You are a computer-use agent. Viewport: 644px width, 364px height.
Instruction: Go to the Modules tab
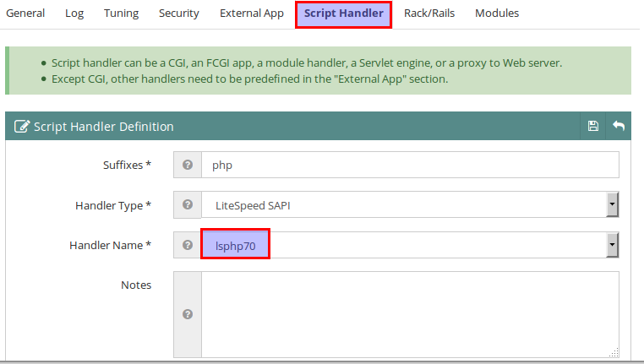497,14
